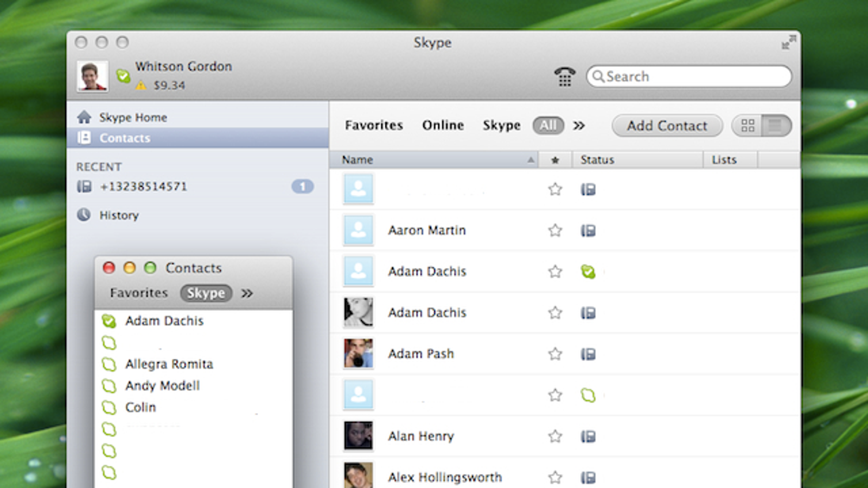
Task: Select the All filter pill
Action: coord(548,125)
